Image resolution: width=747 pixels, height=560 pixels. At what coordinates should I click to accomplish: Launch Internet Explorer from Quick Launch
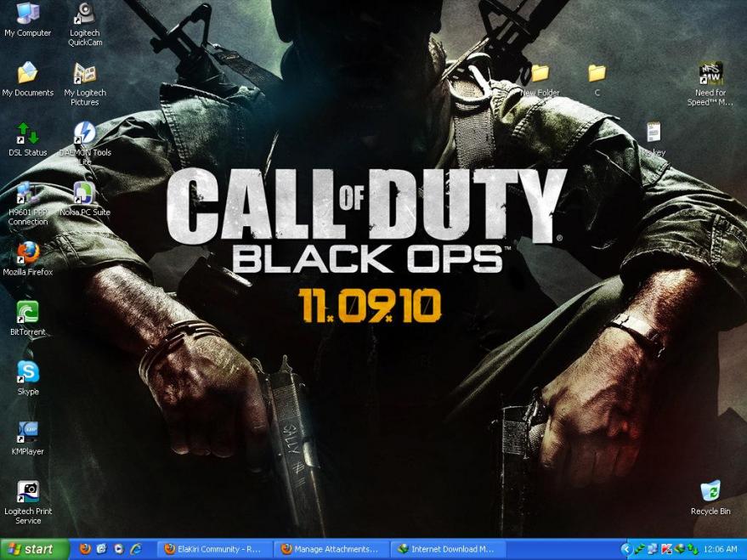[x=136, y=549]
